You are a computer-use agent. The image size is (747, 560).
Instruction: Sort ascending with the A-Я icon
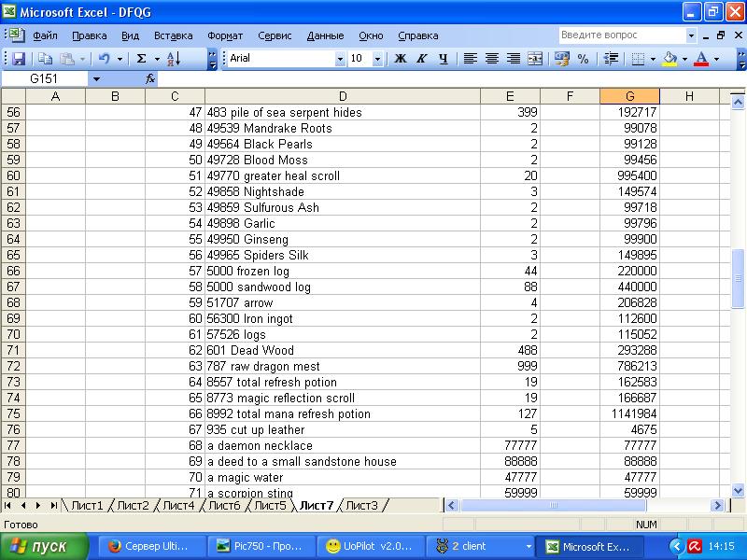[x=174, y=59]
